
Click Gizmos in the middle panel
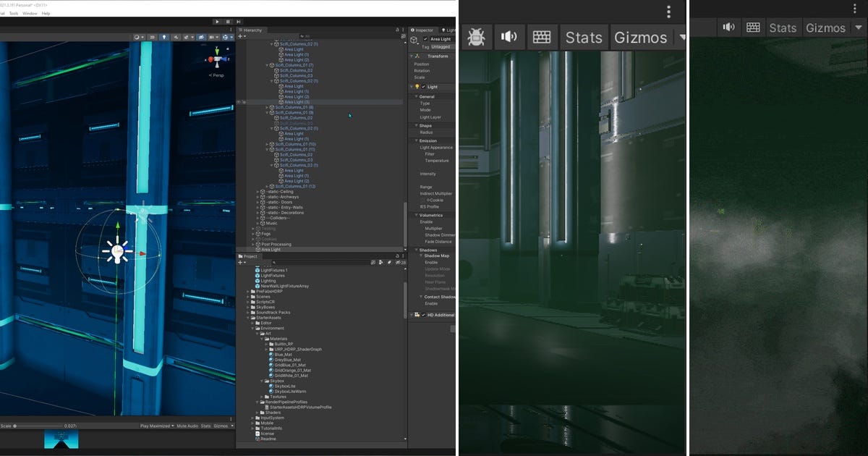[640, 37]
